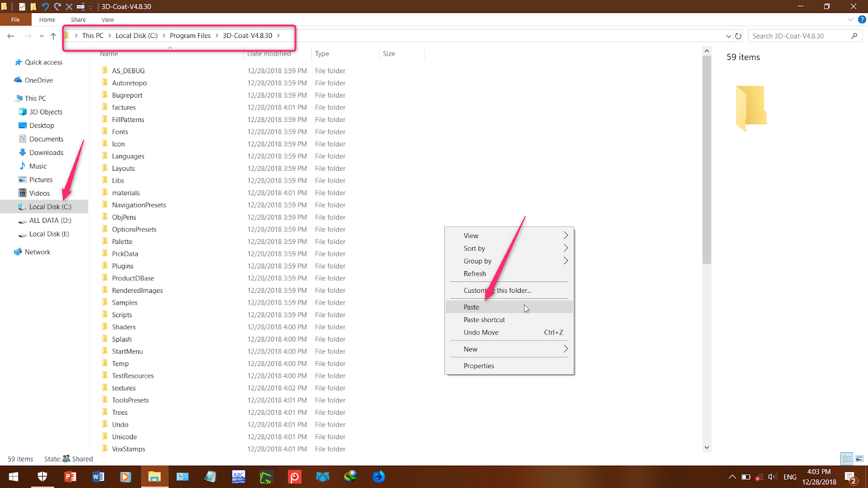This screenshot has height=488, width=868.
Task: Open the Home ribbon tab
Action: (47, 20)
